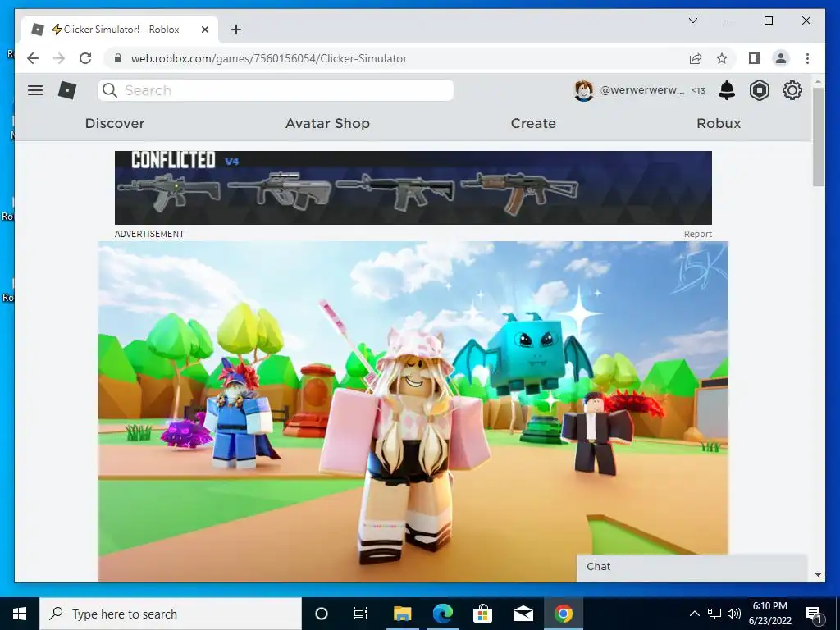Open File Explorer from the taskbar

(402, 614)
